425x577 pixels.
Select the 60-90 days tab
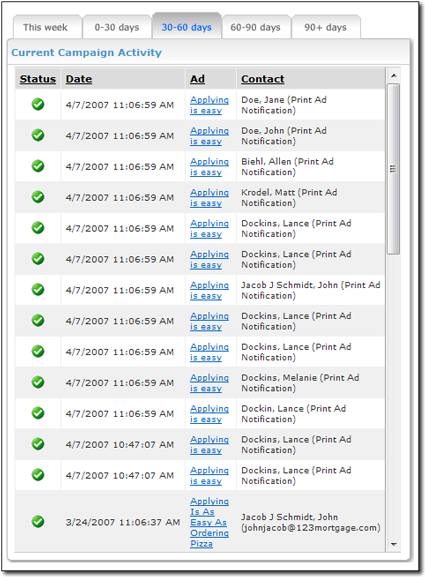[x=255, y=27]
